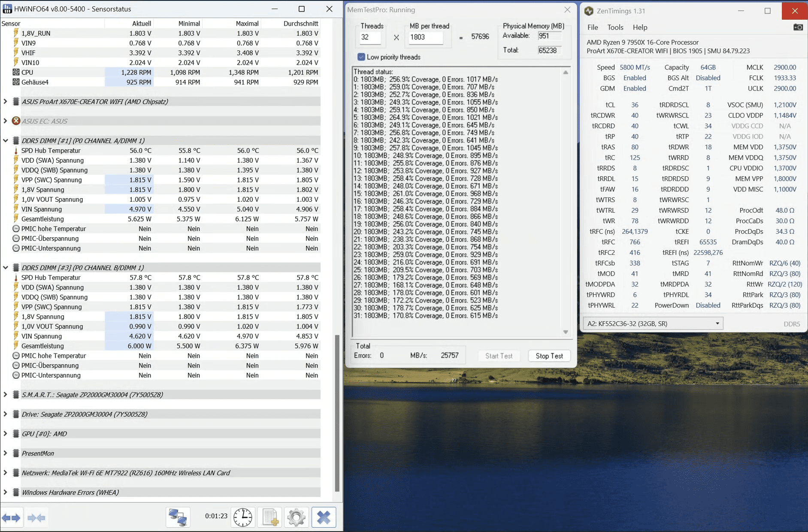
Task: Collapse the DDR5 DIMM [#1] sensor group
Action: pos(5,141)
